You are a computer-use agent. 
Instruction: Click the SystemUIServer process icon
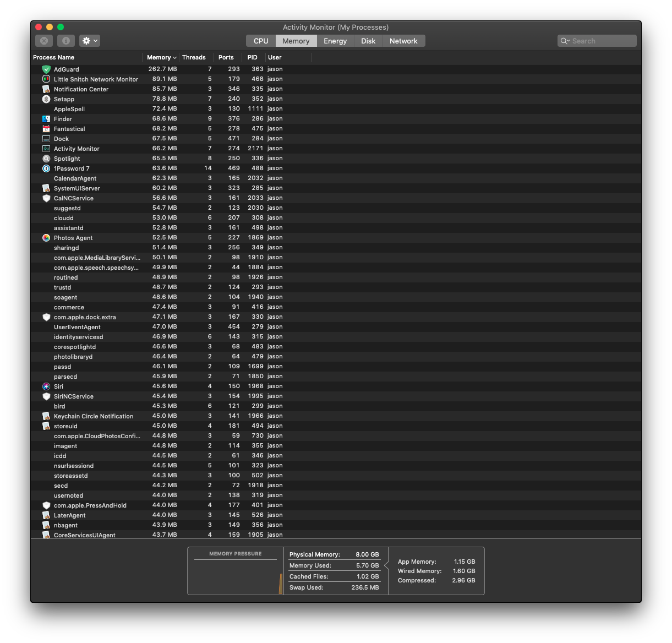pyautogui.click(x=46, y=188)
